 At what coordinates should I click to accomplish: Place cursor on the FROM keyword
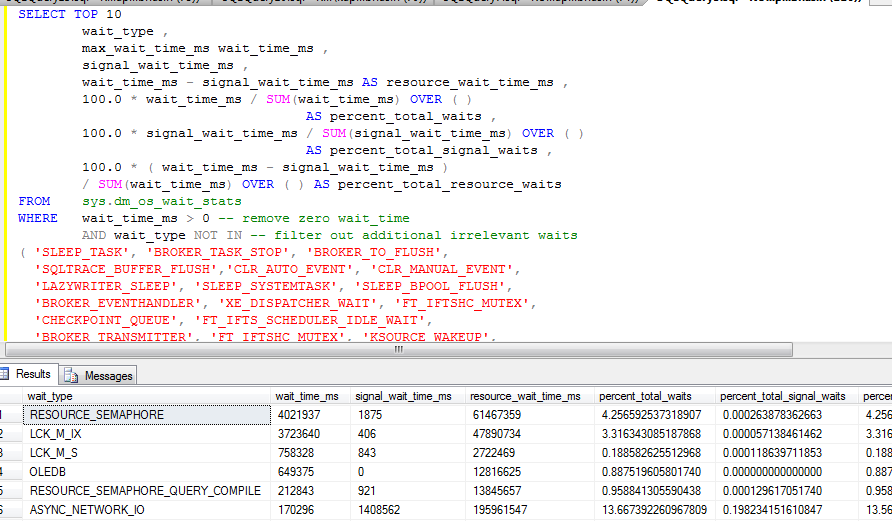[x=34, y=201]
